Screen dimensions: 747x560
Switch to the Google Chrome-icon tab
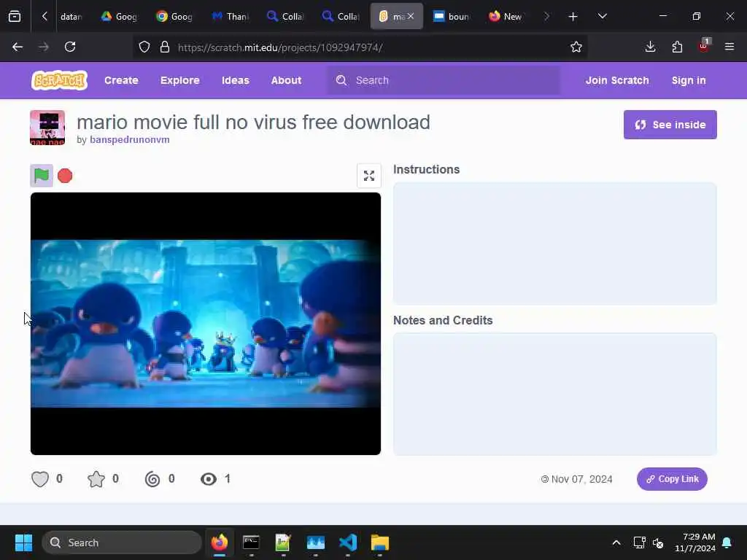[x=175, y=17]
